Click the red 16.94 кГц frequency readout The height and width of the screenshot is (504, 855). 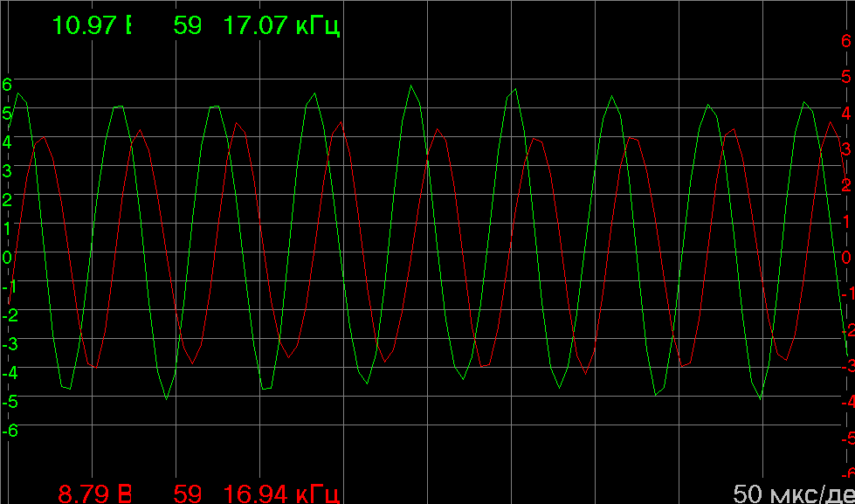(x=281, y=494)
